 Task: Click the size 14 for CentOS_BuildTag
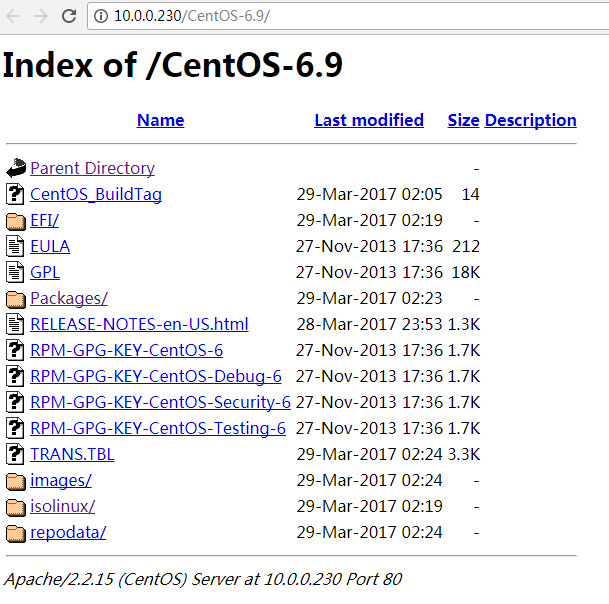[470, 194]
